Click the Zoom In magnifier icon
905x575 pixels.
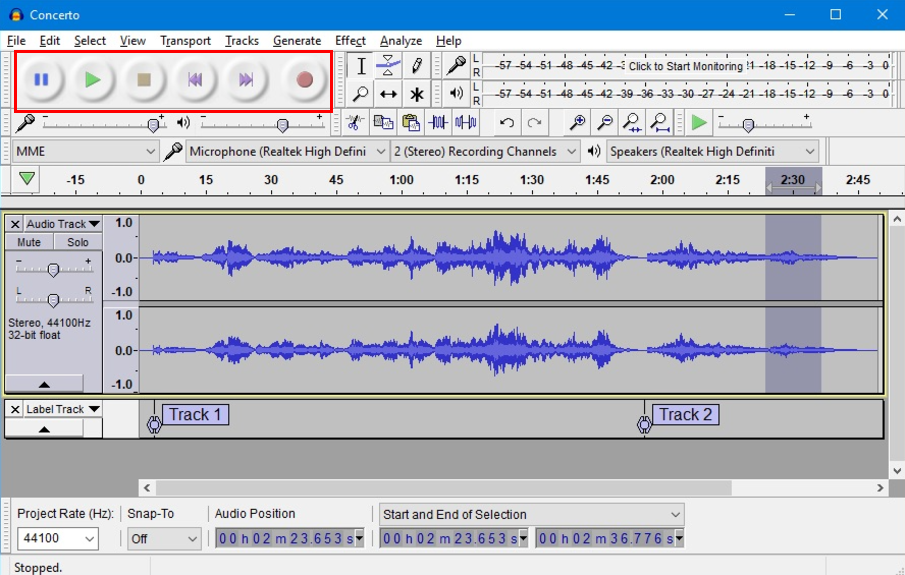point(577,122)
